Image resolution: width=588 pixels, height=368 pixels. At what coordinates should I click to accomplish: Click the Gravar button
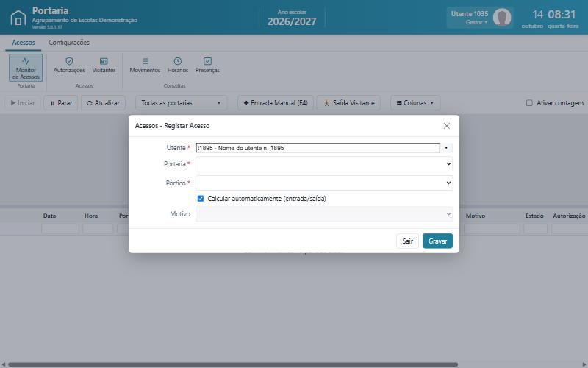coord(437,241)
